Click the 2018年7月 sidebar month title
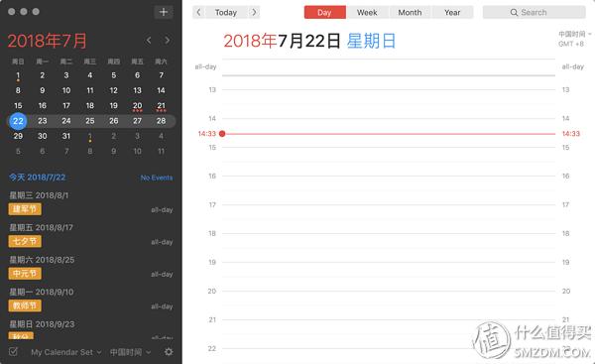Screen dimensions: 595x364 click(x=47, y=41)
